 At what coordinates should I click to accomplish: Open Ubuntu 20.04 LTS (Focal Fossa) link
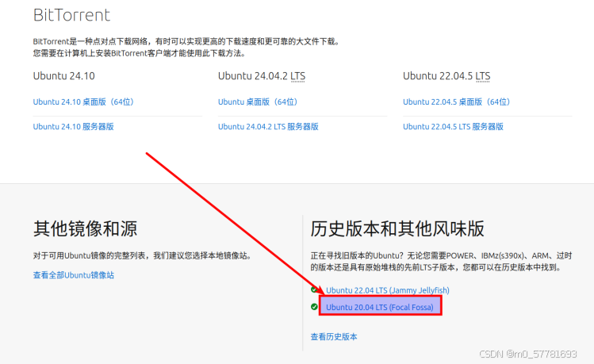(x=380, y=307)
